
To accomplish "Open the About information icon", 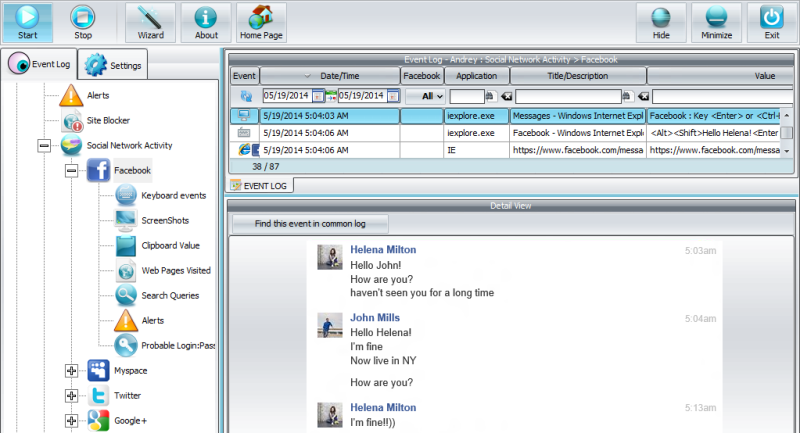I will coord(206,22).
